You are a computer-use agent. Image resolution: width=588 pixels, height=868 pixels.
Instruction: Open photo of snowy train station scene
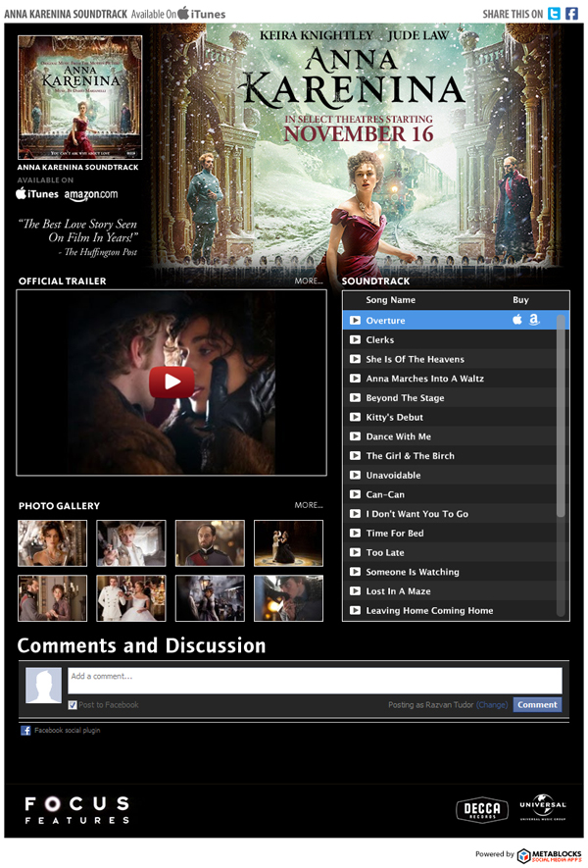click(x=210, y=598)
